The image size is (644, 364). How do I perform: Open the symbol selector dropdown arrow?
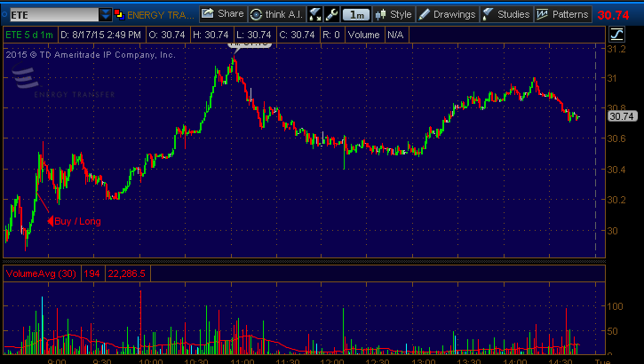tap(105, 15)
